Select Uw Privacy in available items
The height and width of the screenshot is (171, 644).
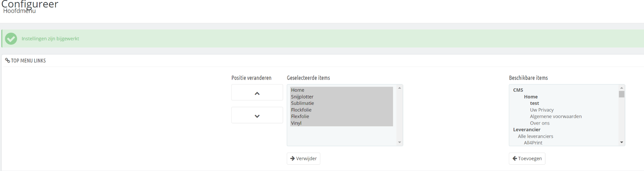pyautogui.click(x=542, y=110)
